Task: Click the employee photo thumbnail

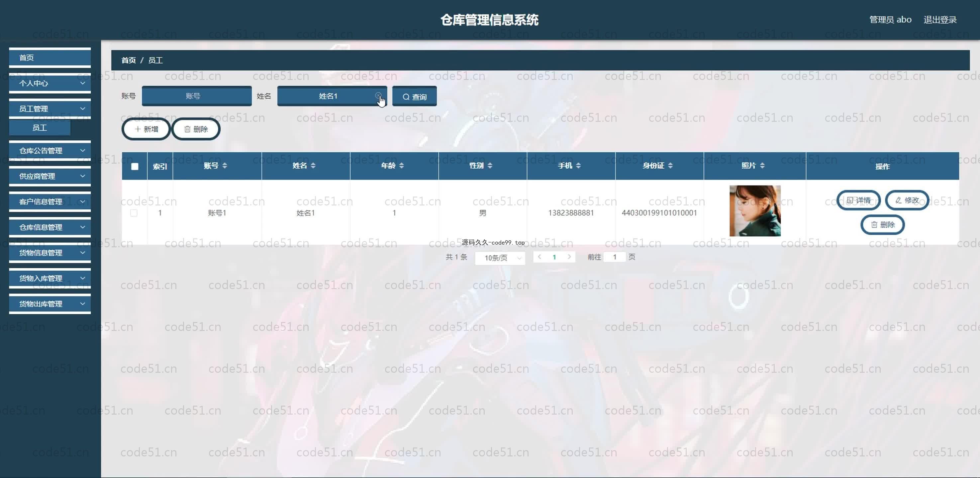Action: point(755,211)
